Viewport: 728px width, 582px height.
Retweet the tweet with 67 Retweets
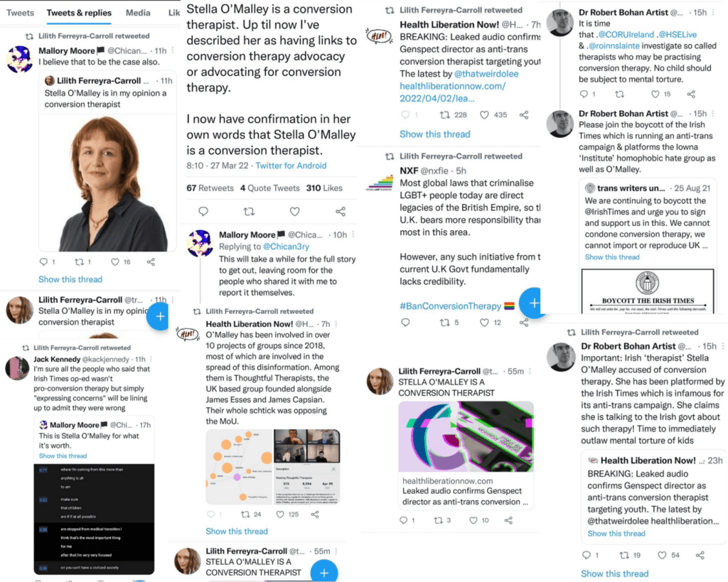click(x=249, y=212)
